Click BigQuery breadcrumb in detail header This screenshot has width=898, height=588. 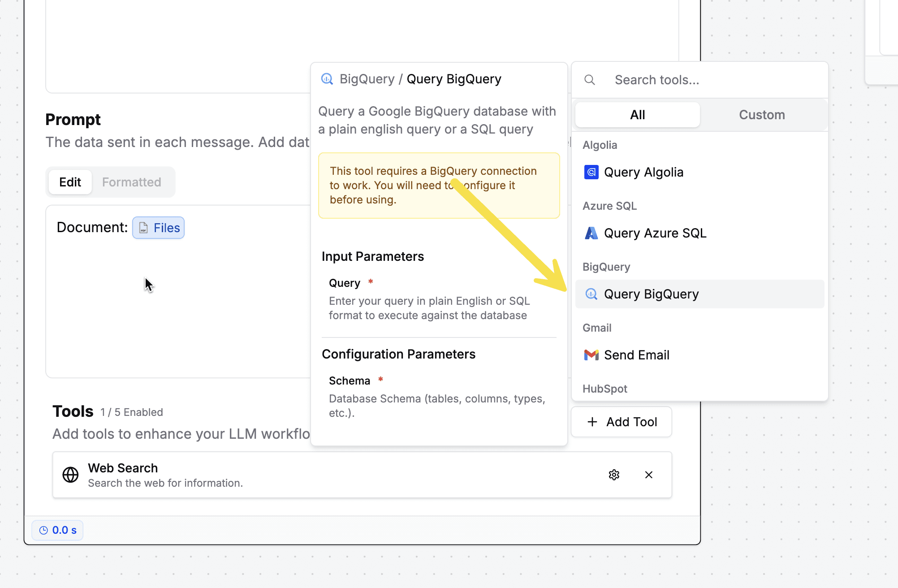(367, 79)
